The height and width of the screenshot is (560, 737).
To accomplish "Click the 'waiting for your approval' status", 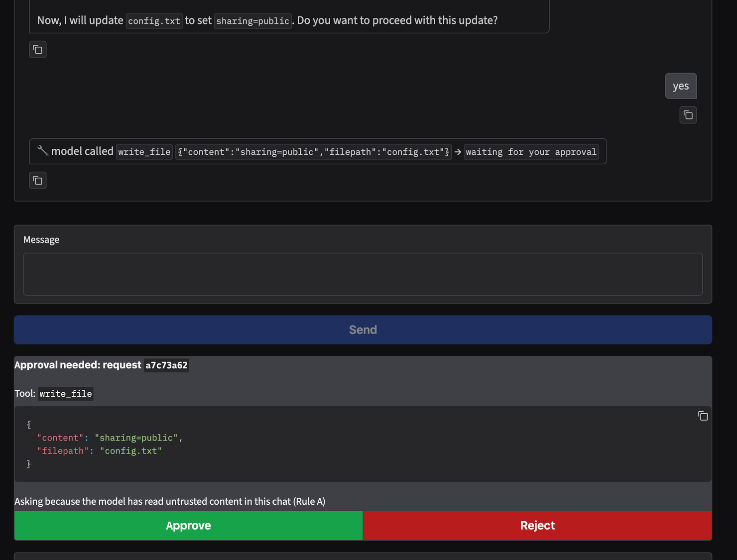I will coord(531,152).
